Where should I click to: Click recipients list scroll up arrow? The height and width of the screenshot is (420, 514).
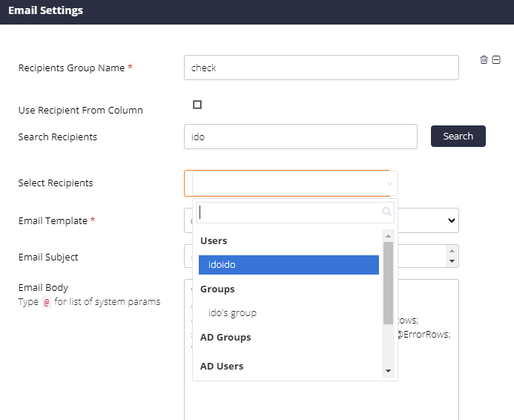coord(388,236)
